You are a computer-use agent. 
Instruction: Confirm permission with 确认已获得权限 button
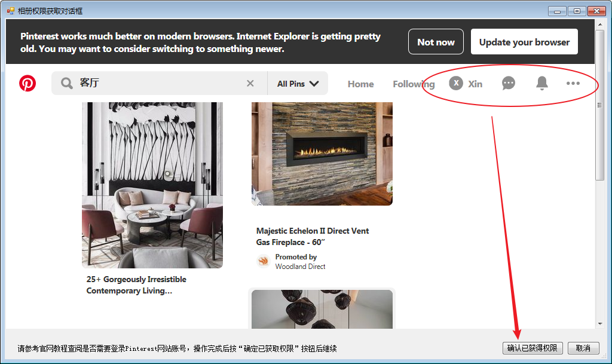(532, 348)
